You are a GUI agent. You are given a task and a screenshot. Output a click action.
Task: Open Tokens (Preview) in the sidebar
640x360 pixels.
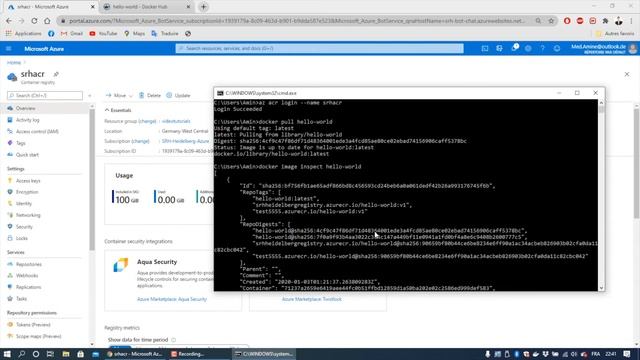click(33, 325)
